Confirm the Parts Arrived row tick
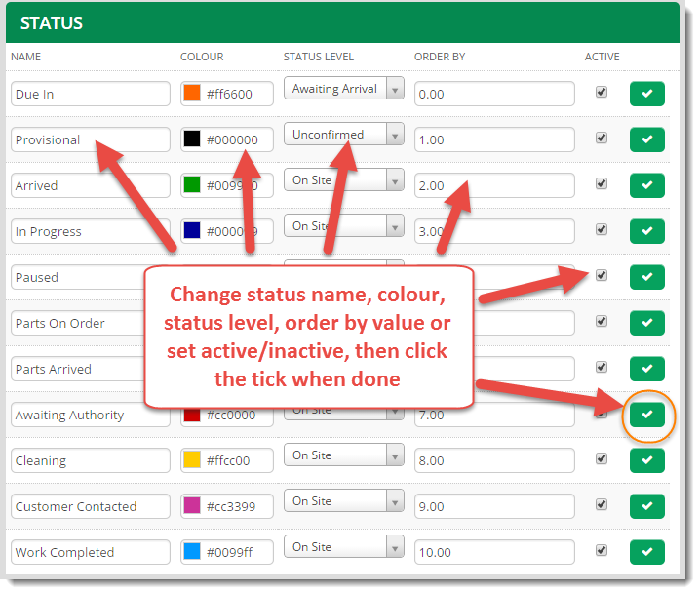 point(647,369)
